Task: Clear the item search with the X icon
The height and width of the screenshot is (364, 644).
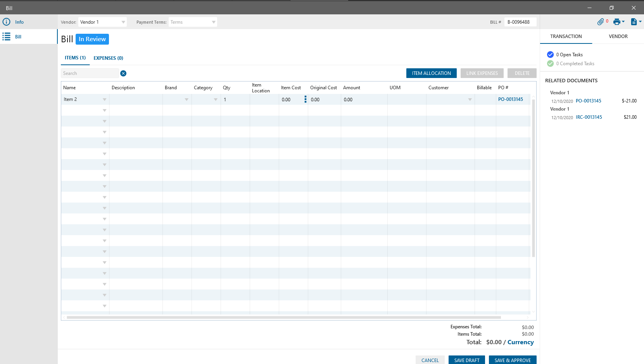Action: 123,73
